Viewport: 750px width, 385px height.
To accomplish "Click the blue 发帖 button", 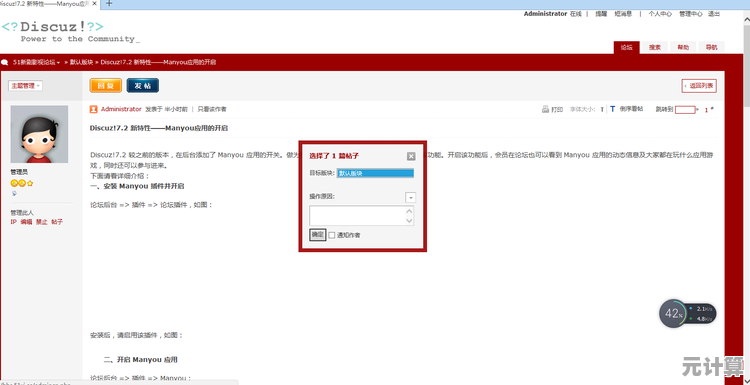I will 143,86.
